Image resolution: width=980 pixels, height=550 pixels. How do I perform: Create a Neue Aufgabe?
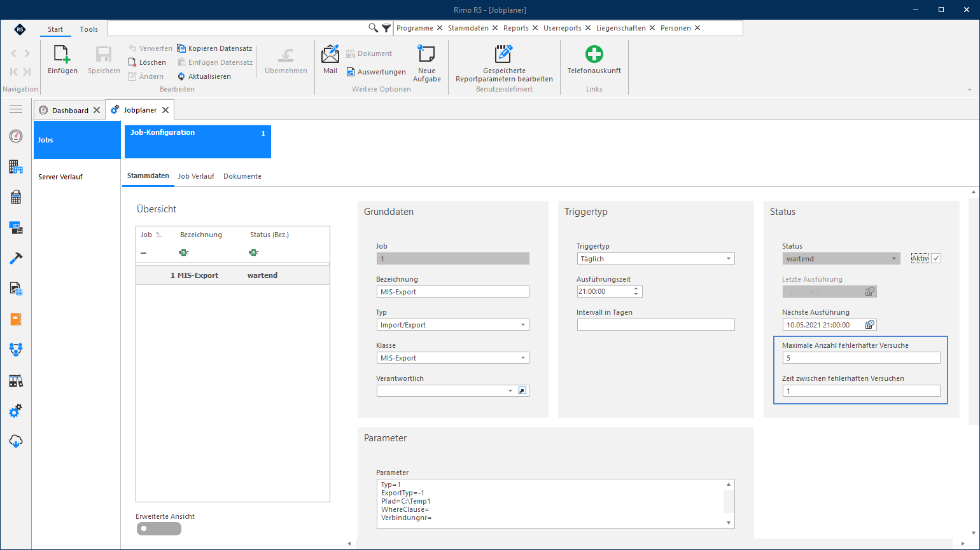coord(426,63)
